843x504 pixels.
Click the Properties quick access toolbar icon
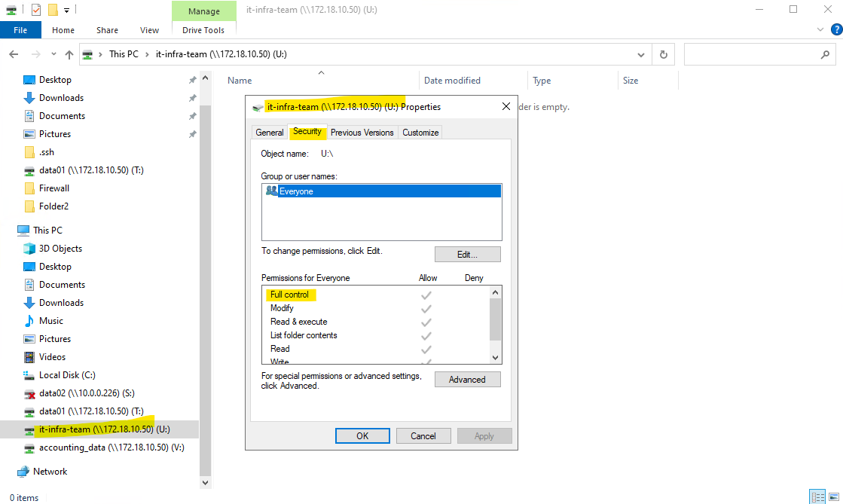coord(36,10)
